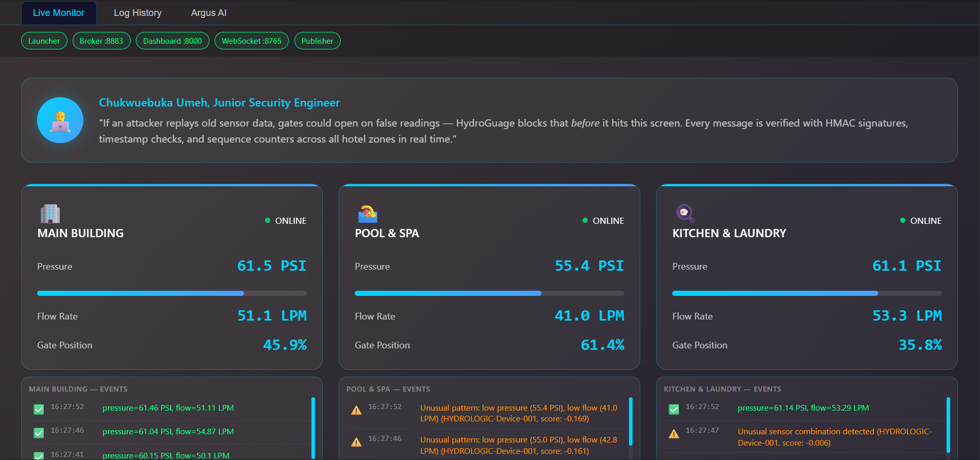Image resolution: width=980 pixels, height=460 pixels.
Task: Click 'POOL & SPA — EVENTS' header
Action: [388, 389]
